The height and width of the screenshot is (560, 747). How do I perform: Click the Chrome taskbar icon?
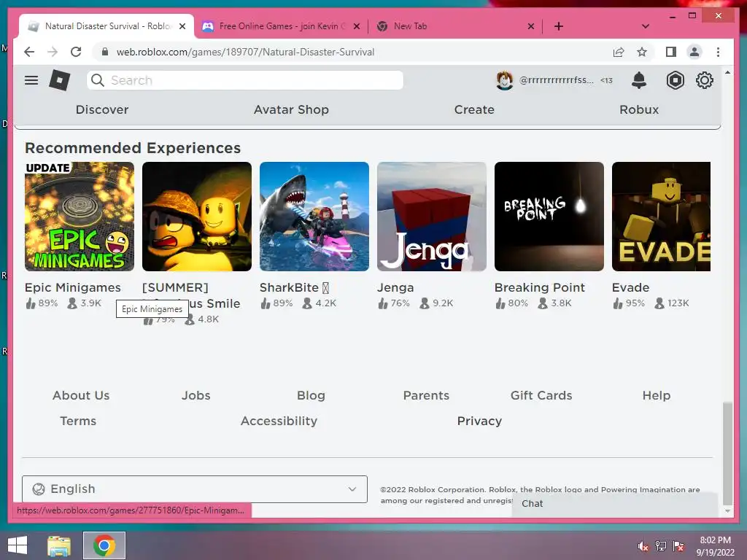pos(104,545)
